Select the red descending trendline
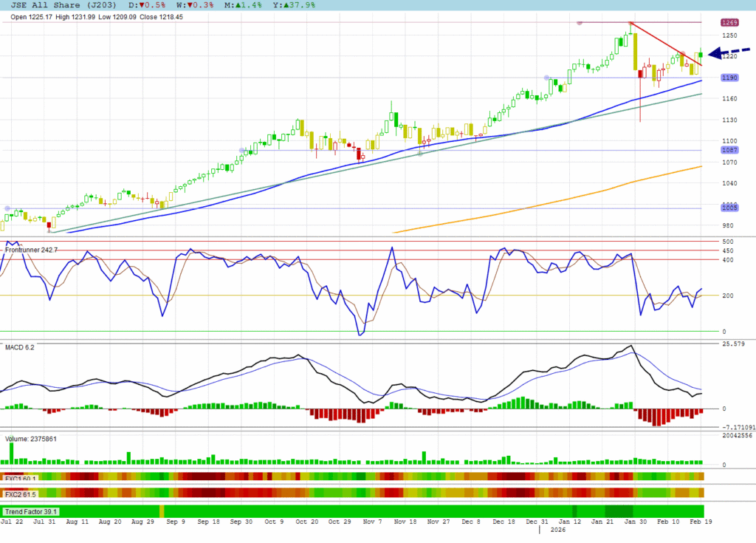This screenshot has width=756, height=543. coord(664,44)
